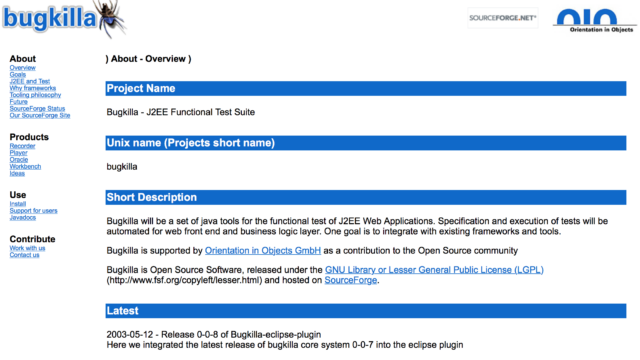Click the Use sidebar heading
The height and width of the screenshot is (360, 640).
pos(18,195)
